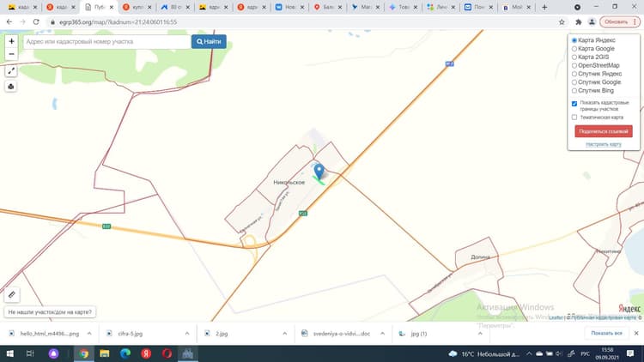Uncheck Показать кадастровые границы участков
The image size is (644, 362).
click(574, 104)
